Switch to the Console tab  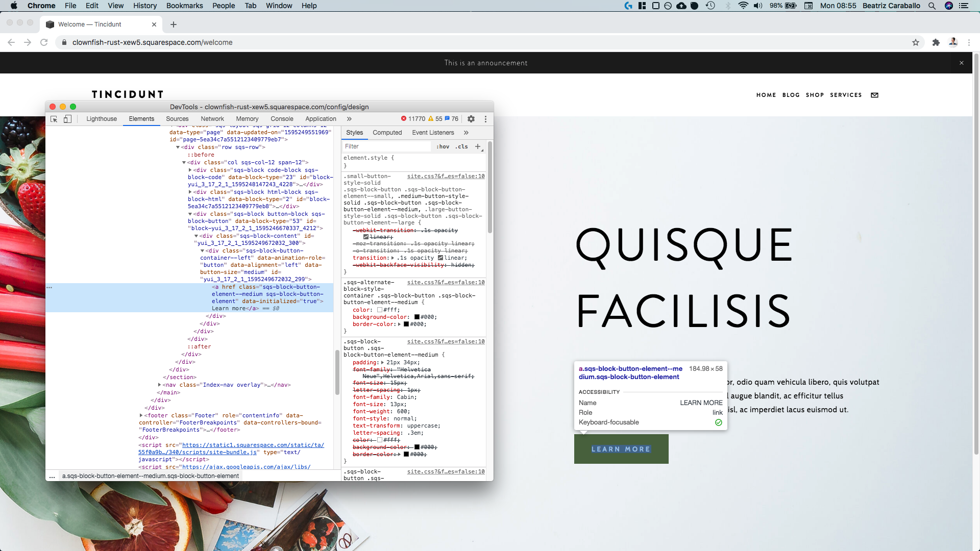pyautogui.click(x=282, y=119)
